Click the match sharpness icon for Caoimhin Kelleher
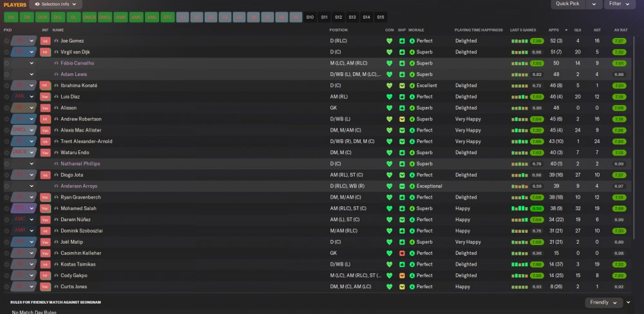 (x=402, y=253)
